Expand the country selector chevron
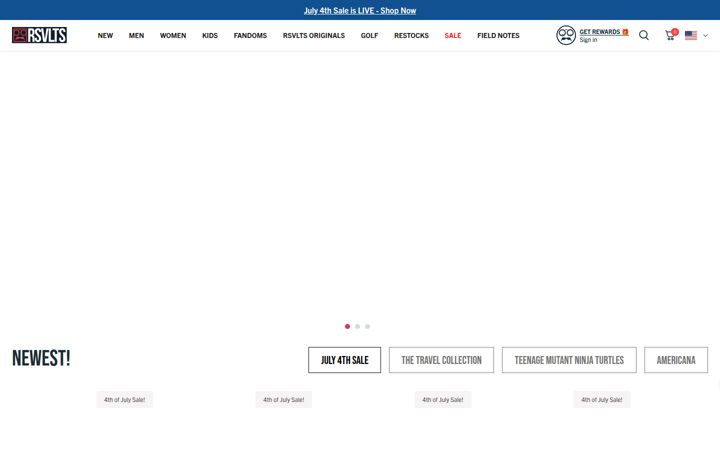720x450 pixels. 705,35
